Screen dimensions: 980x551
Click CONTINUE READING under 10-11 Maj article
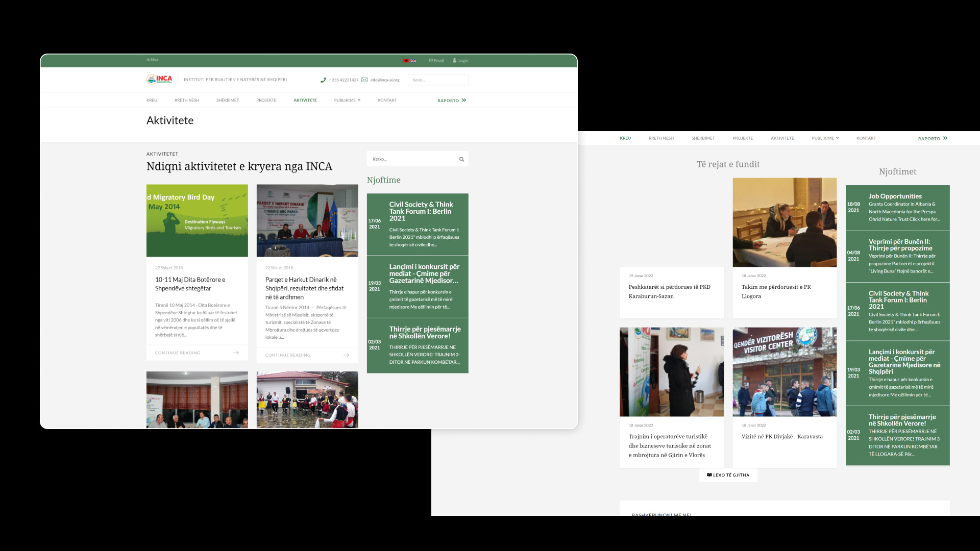(x=178, y=353)
